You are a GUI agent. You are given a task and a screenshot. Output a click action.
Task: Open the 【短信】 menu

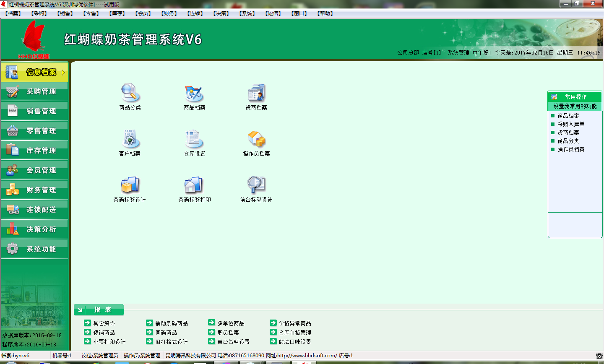pos(273,13)
